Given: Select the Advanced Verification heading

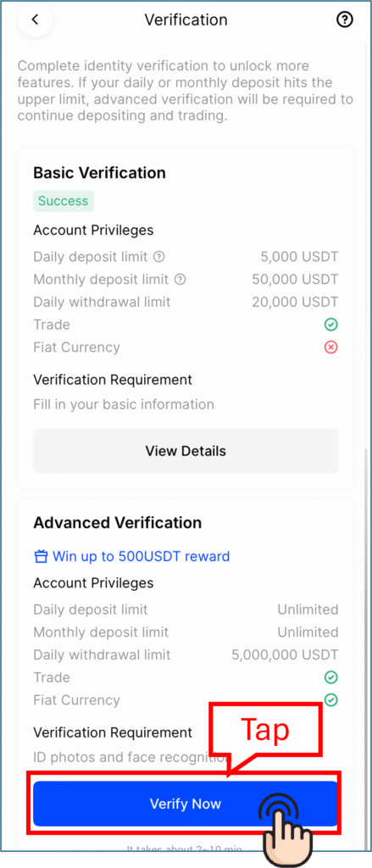Looking at the screenshot, I should [117, 522].
